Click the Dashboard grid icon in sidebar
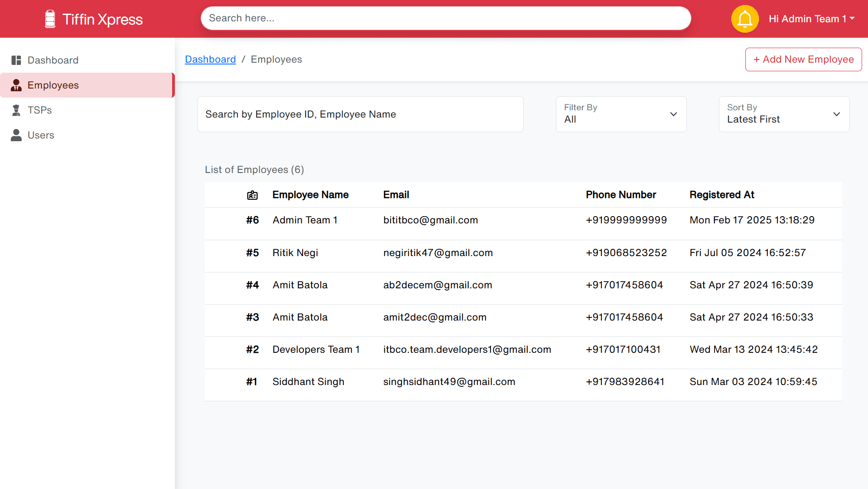Viewport: 868px width, 489px height. [16, 60]
